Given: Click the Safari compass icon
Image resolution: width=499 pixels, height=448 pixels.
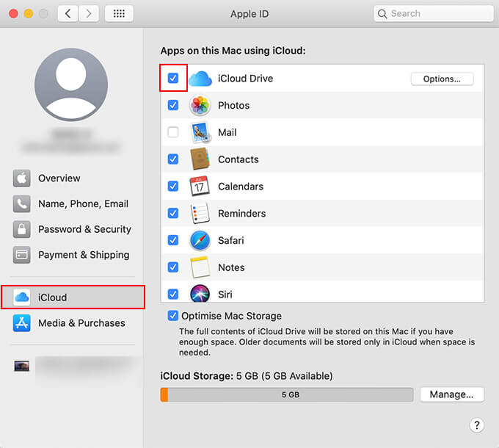Looking at the screenshot, I should pos(200,241).
